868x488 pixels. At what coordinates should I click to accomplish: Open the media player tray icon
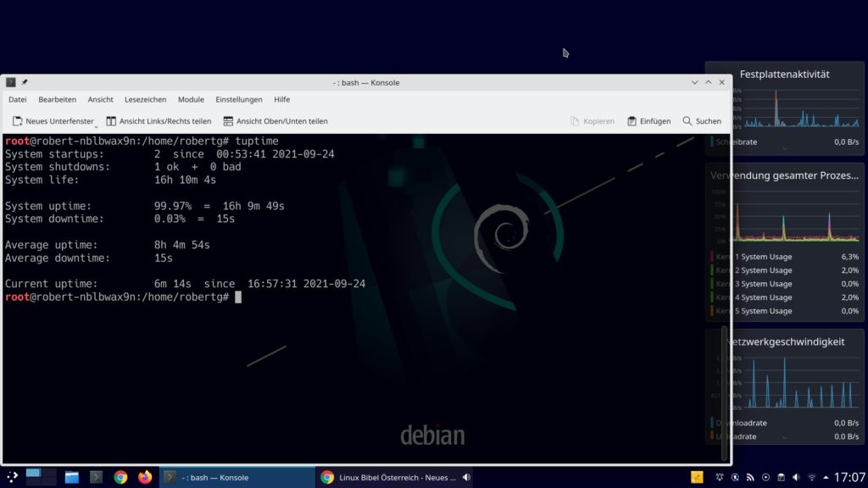click(x=765, y=477)
